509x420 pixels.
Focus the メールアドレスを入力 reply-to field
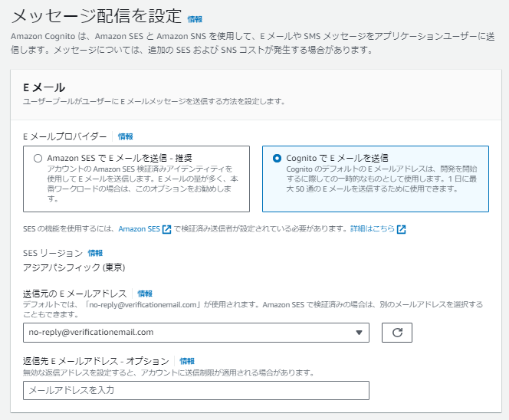click(196, 390)
